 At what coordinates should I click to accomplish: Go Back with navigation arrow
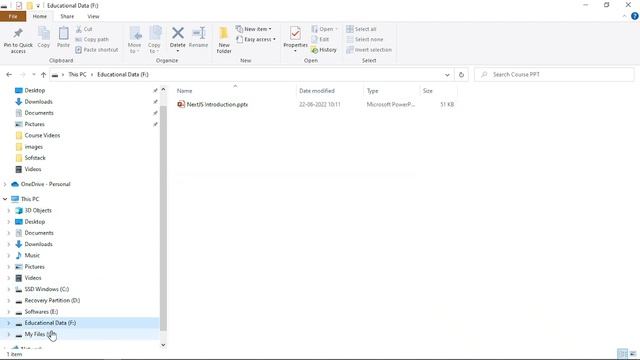[9, 75]
